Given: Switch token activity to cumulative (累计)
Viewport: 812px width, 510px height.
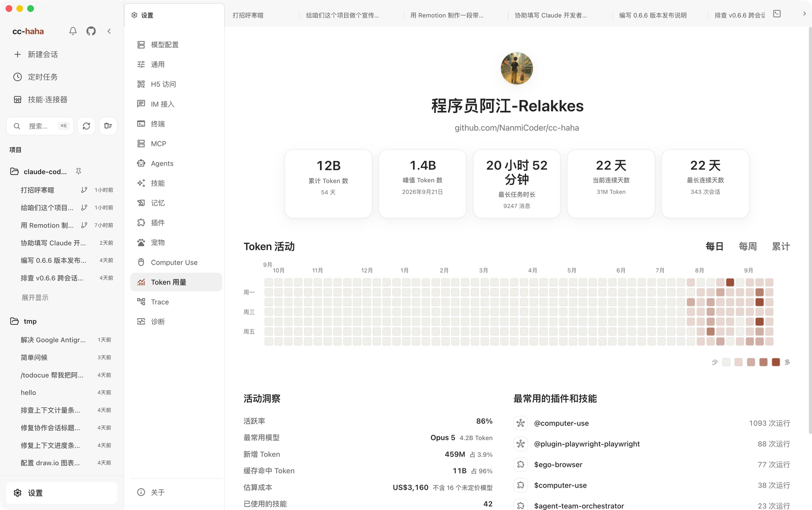Looking at the screenshot, I should [x=781, y=247].
